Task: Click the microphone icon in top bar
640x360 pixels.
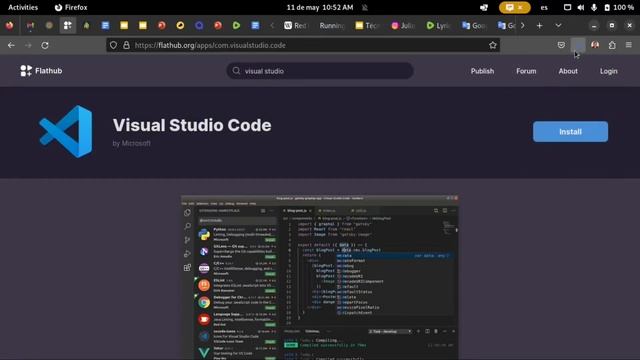Action: [594, 7]
